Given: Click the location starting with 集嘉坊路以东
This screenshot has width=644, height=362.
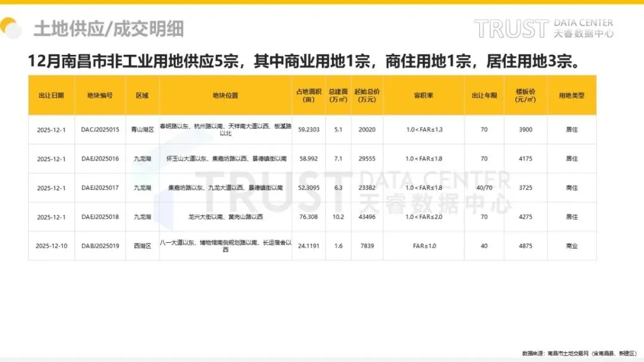Looking at the screenshot, I should point(225,188).
